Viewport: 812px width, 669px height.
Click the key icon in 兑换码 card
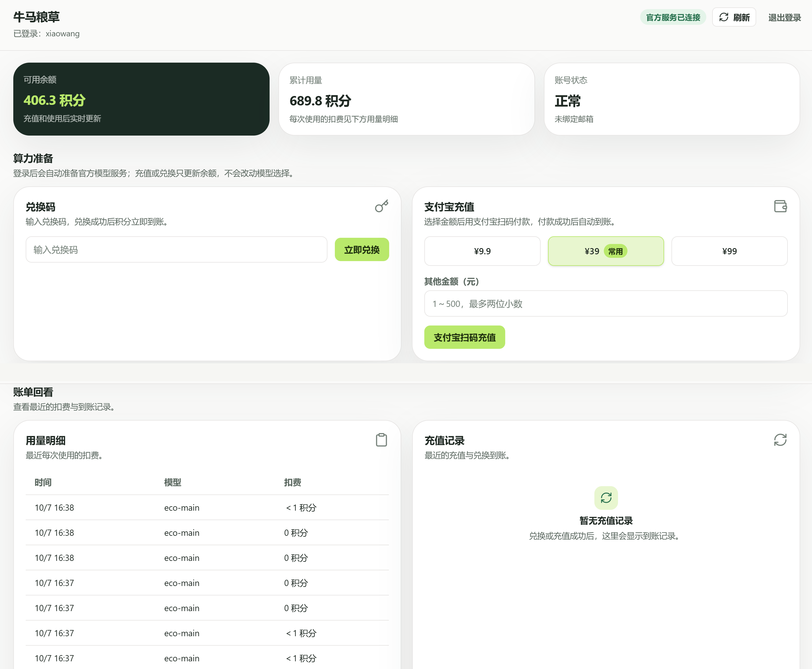(x=381, y=206)
